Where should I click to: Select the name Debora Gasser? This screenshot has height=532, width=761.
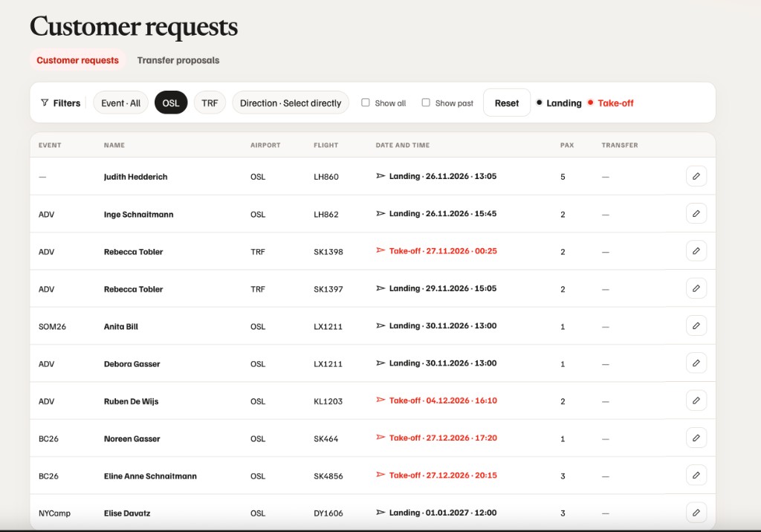click(132, 363)
